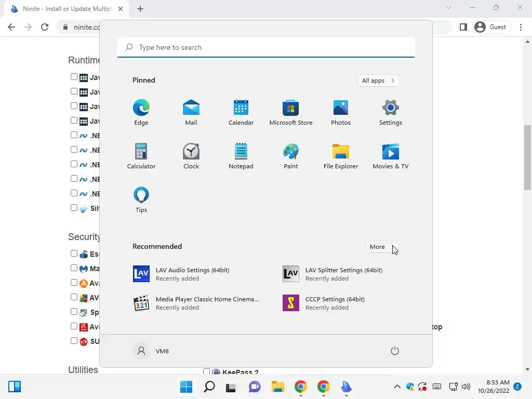Open the Calculator app
This screenshot has width=532, height=399.
point(141,156)
